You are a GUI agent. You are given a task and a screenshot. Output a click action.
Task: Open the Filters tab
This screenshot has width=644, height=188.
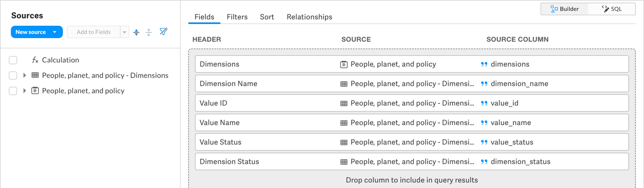(x=237, y=17)
